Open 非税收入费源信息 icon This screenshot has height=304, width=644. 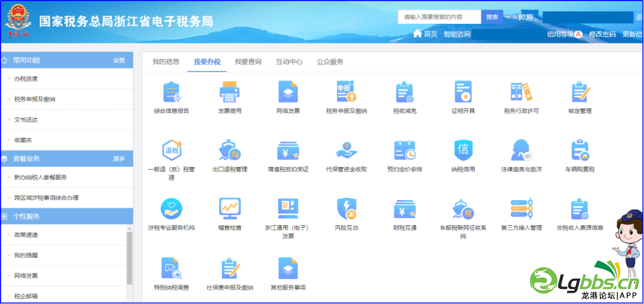point(580,208)
